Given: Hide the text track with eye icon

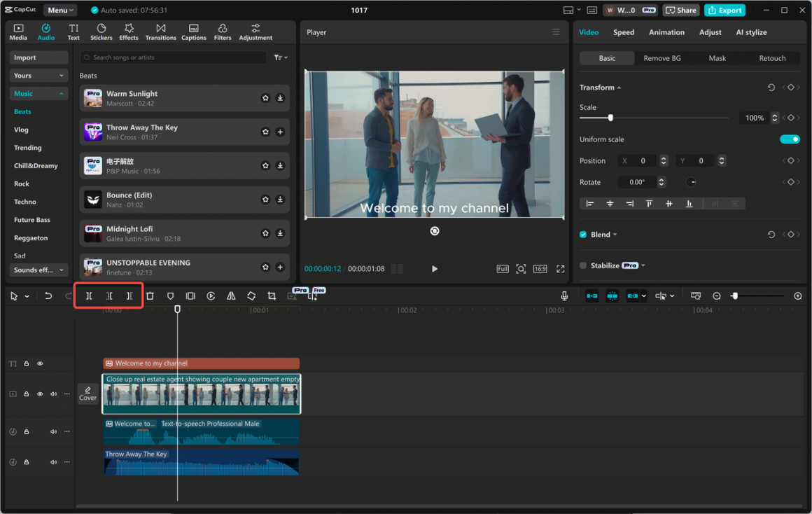Looking at the screenshot, I should point(40,363).
